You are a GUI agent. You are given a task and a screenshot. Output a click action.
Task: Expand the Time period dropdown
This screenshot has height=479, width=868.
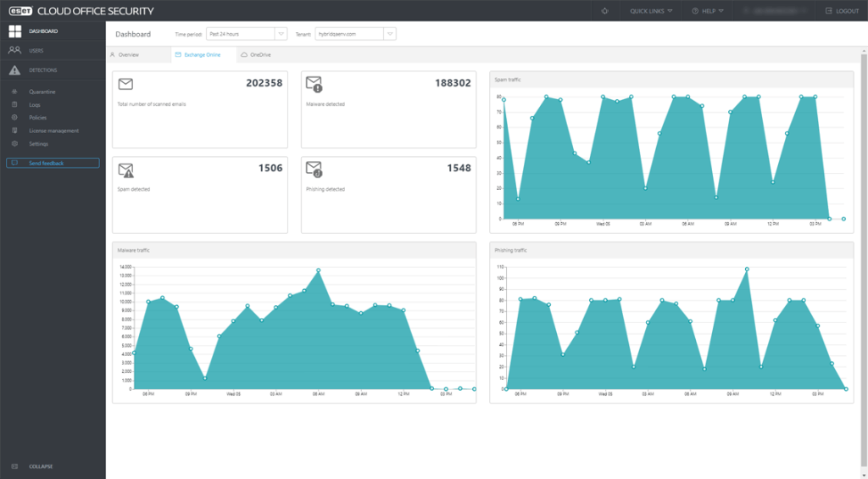pyautogui.click(x=281, y=34)
